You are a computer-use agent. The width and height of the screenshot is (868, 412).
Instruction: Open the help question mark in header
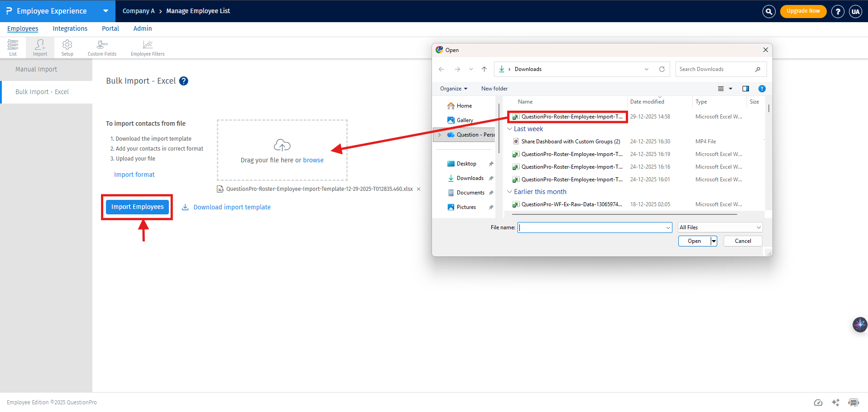838,11
